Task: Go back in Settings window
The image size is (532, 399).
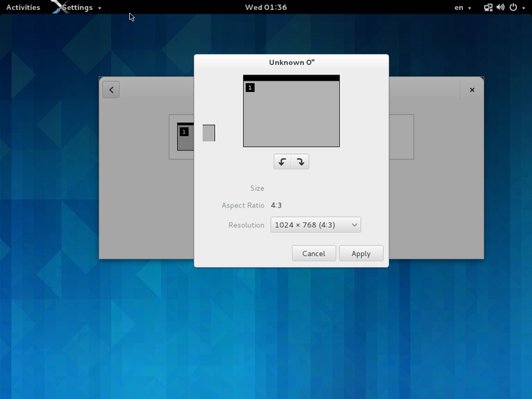Action: 111,90
